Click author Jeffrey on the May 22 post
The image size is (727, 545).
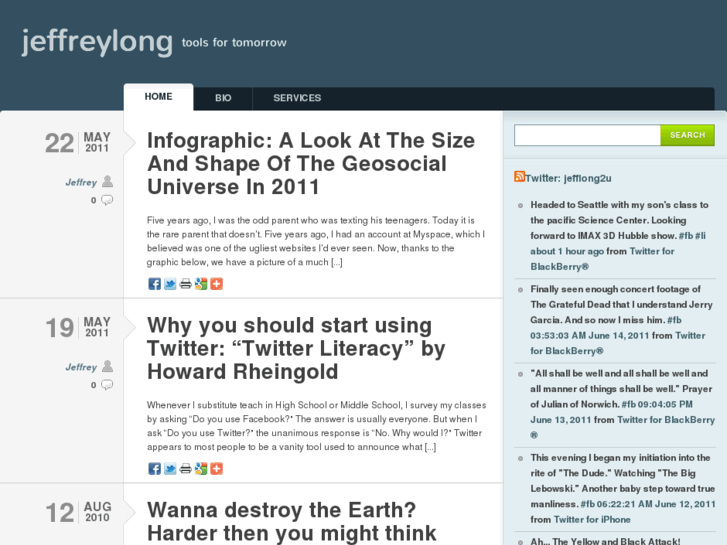point(81,182)
